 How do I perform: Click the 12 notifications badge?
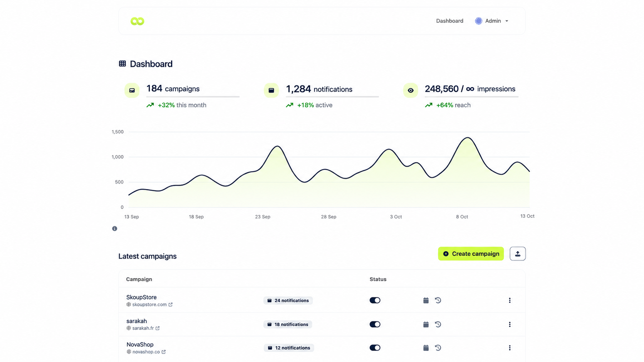(289, 348)
